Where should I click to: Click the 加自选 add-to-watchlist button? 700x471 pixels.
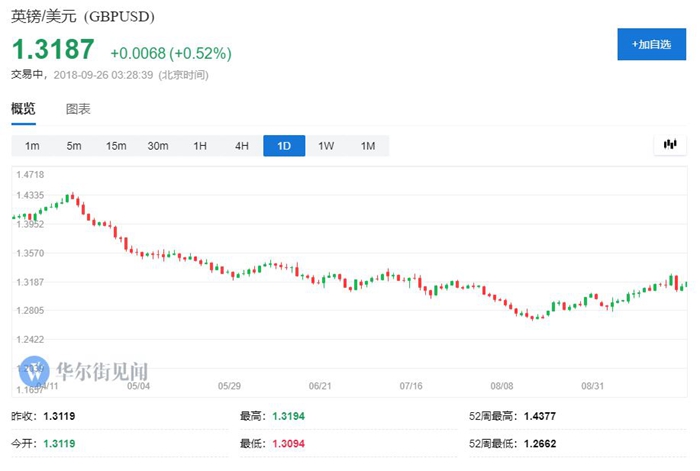tap(651, 45)
